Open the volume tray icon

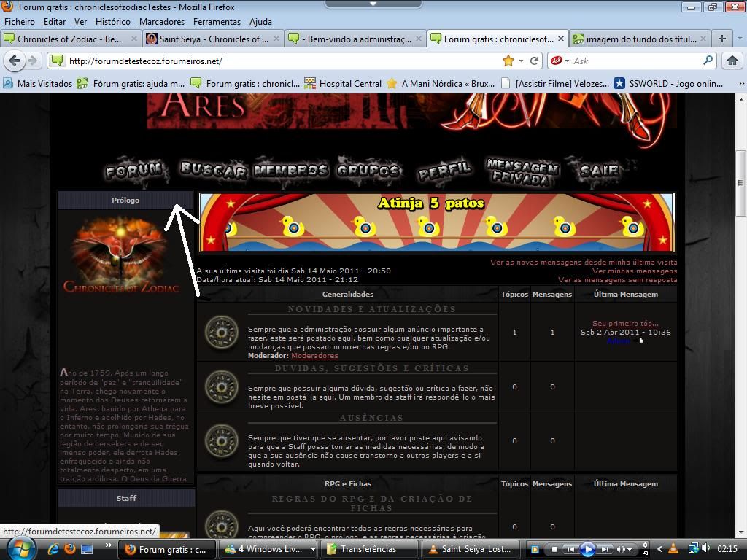click(706, 549)
